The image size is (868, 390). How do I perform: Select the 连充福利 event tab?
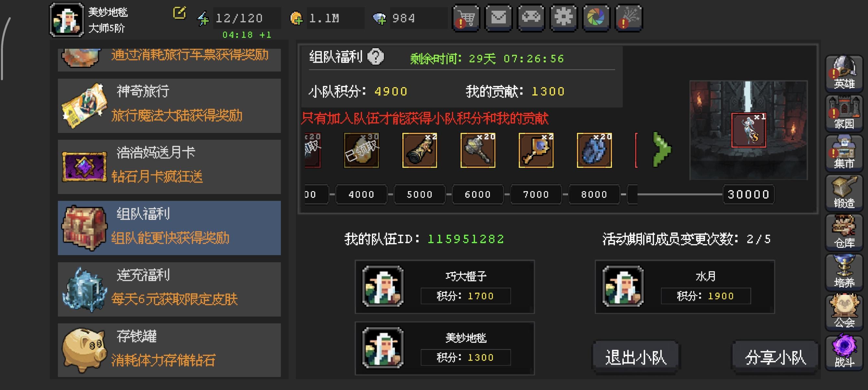pyautogui.click(x=169, y=289)
